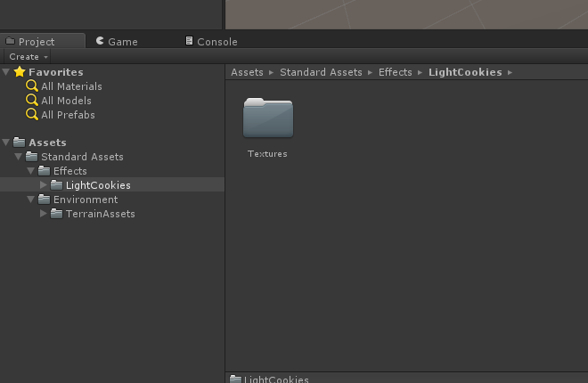Select the Assets root folder
The height and width of the screenshot is (383, 588).
(x=47, y=143)
